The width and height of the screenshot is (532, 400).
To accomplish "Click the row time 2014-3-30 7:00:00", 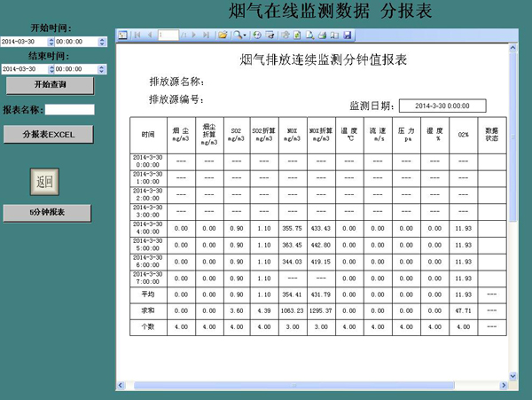I will 148,278.
